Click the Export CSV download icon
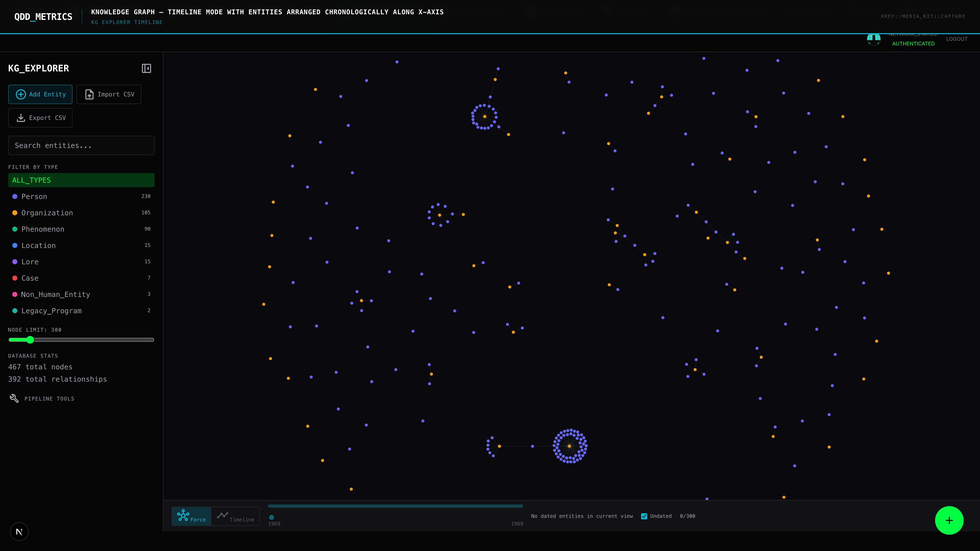The width and height of the screenshot is (980, 551). tap(21, 118)
